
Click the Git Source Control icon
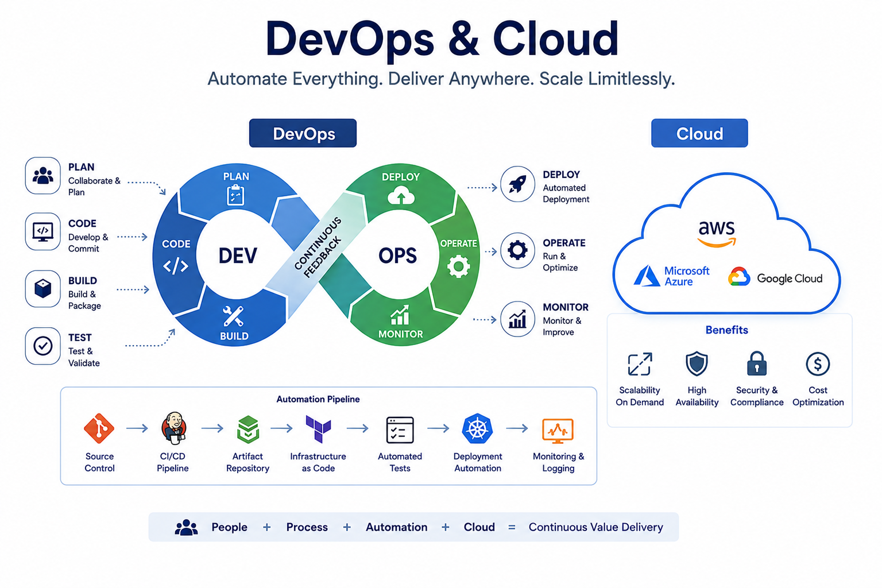(99, 428)
